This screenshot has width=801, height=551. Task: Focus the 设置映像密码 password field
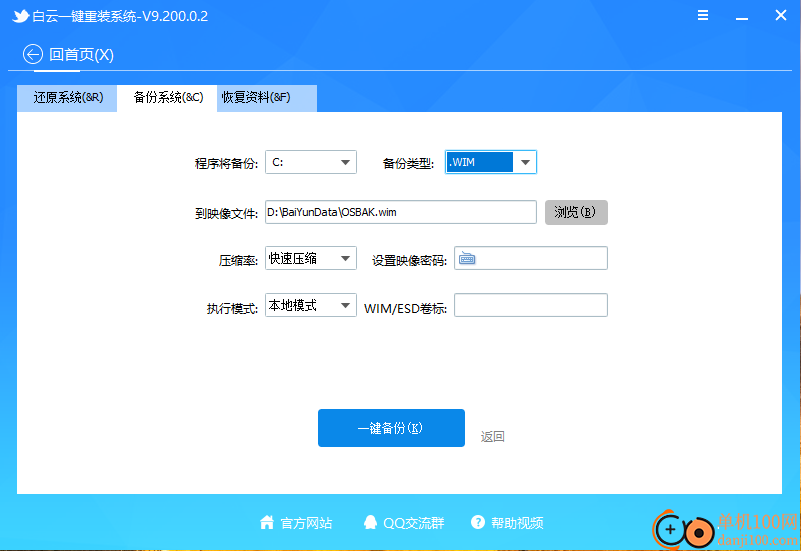coord(531,258)
